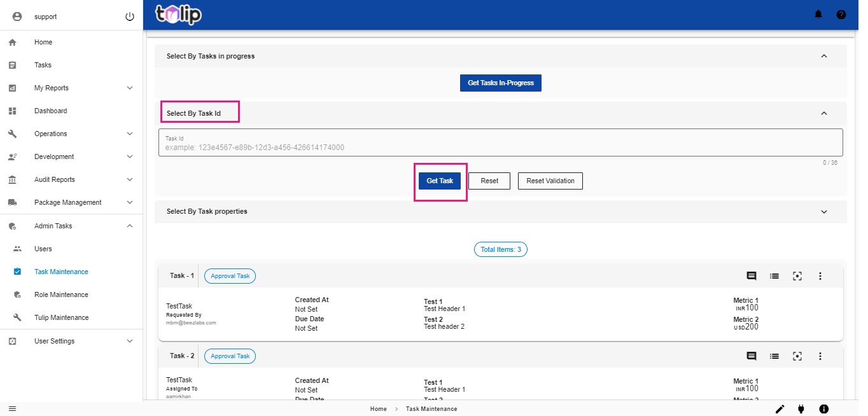The image size is (868, 416).
Task: Open comments icon on Task - 2
Action: (752, 356)
